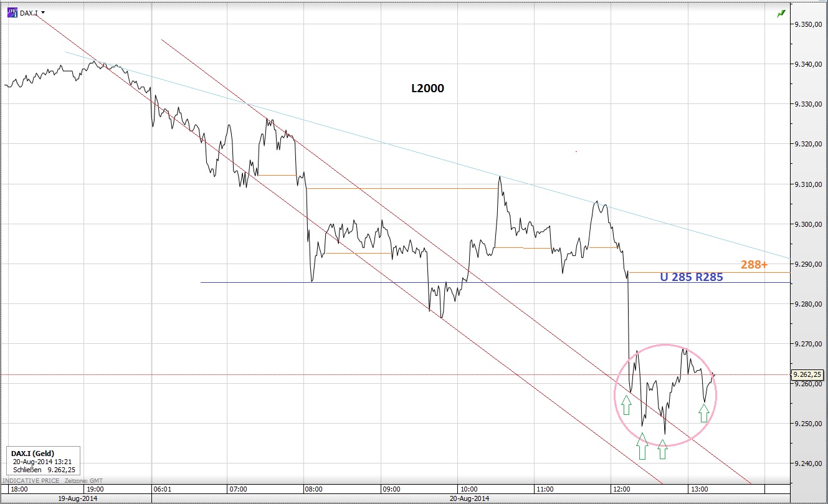
Task: Click the green up arrow below the trendline
Action: click(x=642, y=447)
